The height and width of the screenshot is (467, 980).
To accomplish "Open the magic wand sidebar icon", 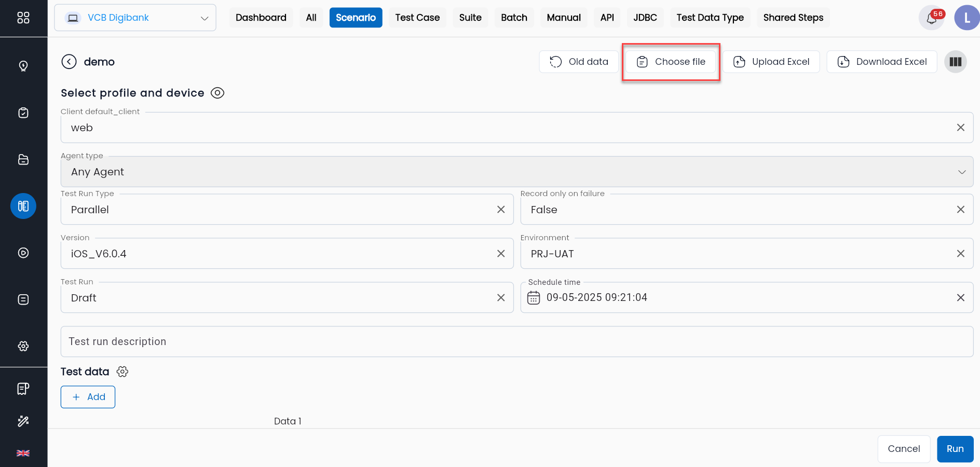I will (x=23, y=421).
